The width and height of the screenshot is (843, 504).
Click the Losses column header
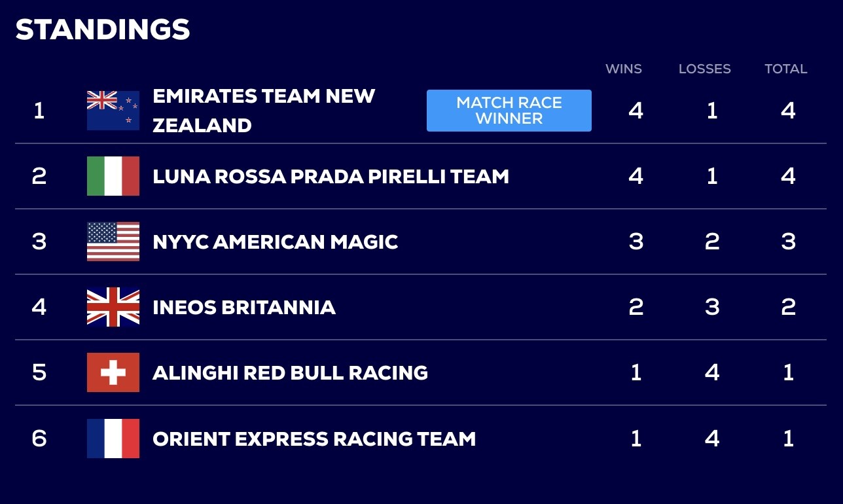[x=704, y=69]
